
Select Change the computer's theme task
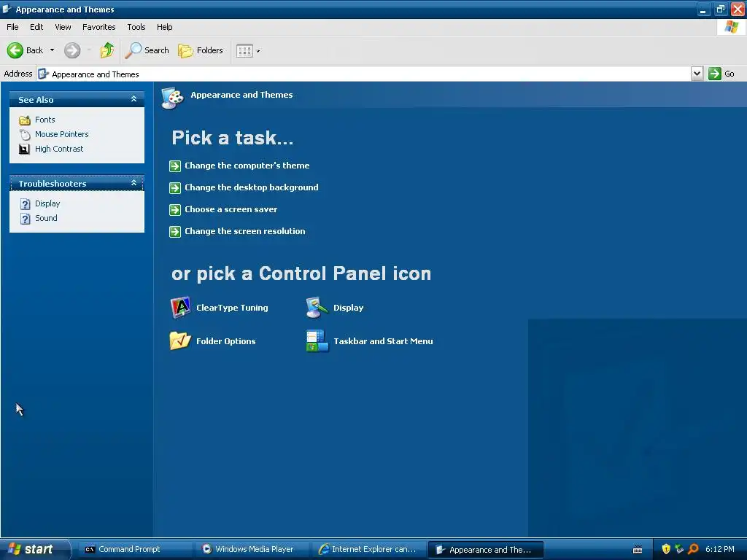click(247, 166)
